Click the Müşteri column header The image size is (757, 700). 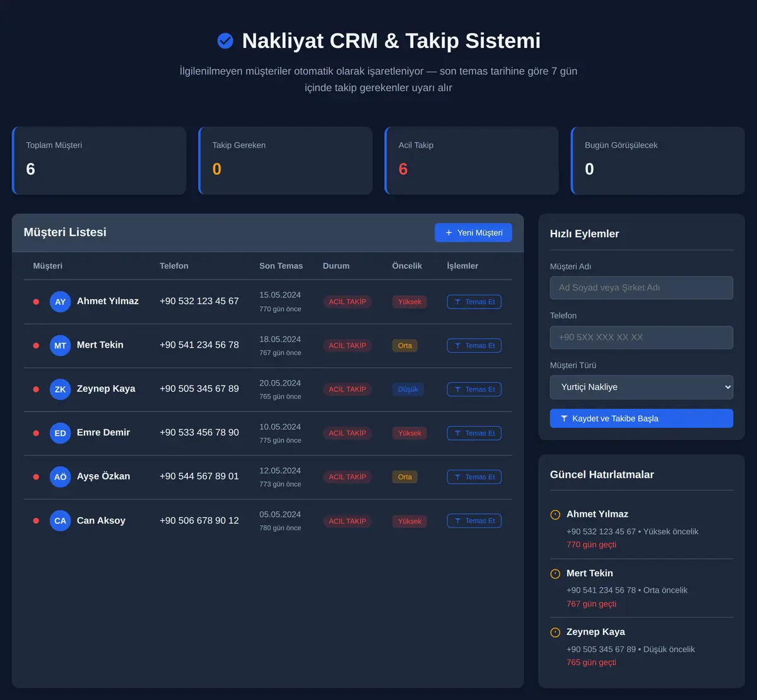pyautogui.click(x=48, y=266)
